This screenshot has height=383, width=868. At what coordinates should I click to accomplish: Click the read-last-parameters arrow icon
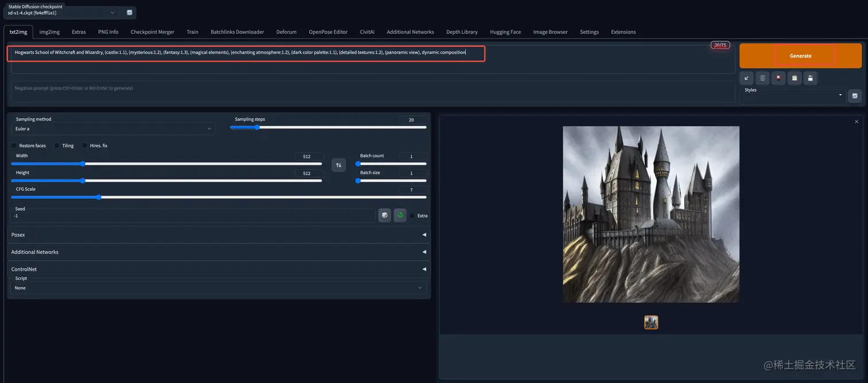coord(746,78)
